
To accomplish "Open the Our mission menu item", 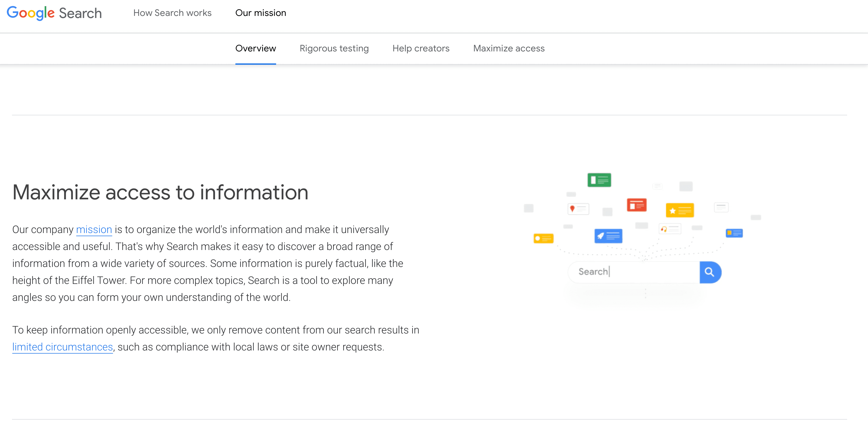I will pyautogui.click(x=260, y=13).
